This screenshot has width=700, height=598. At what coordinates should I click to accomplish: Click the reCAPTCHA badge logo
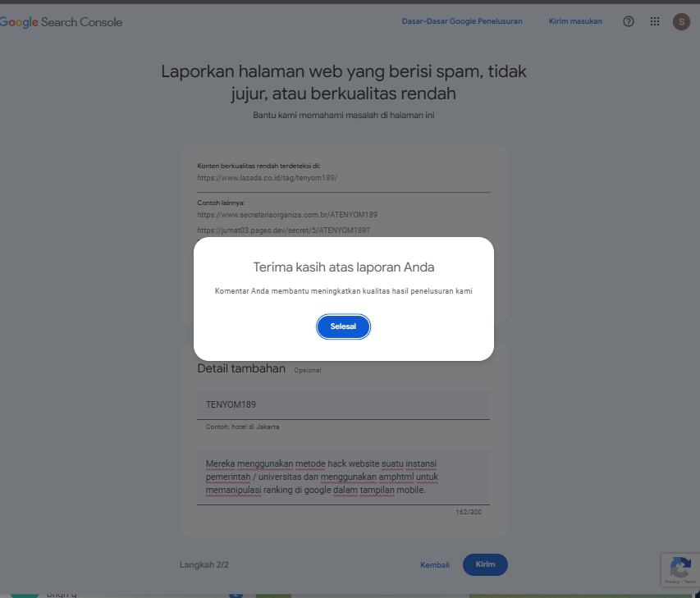click(680, 568)
